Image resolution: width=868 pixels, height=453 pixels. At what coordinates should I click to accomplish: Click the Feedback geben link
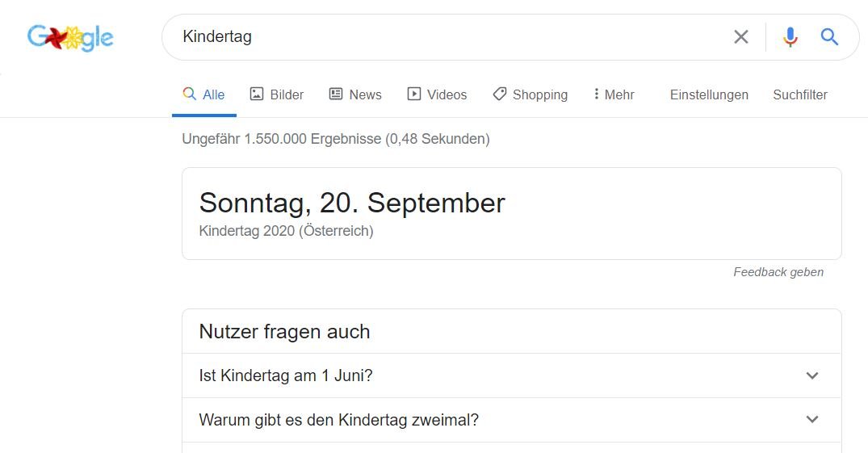[x=778, y=272]
